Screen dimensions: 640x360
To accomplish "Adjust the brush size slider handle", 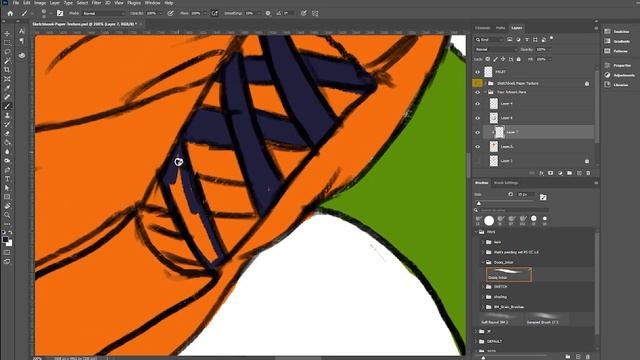I will pyautogui.click(x=479, y=203).
